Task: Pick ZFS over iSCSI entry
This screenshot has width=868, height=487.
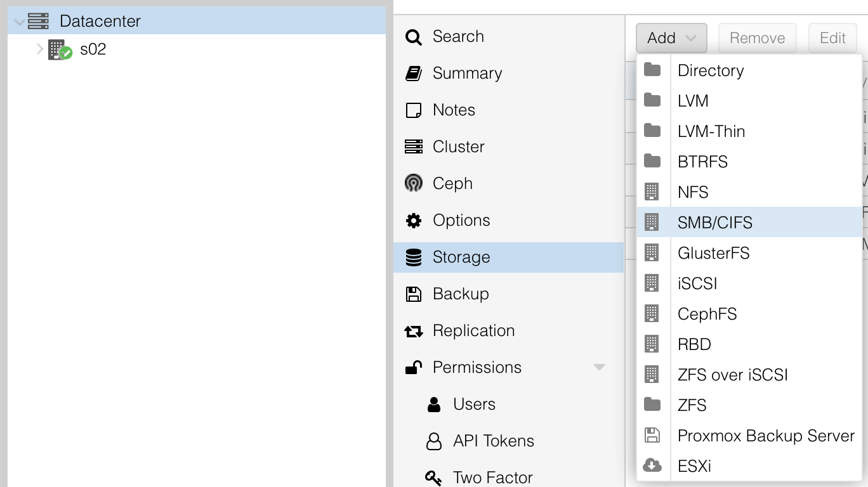Action: click(x=732, y=375)
